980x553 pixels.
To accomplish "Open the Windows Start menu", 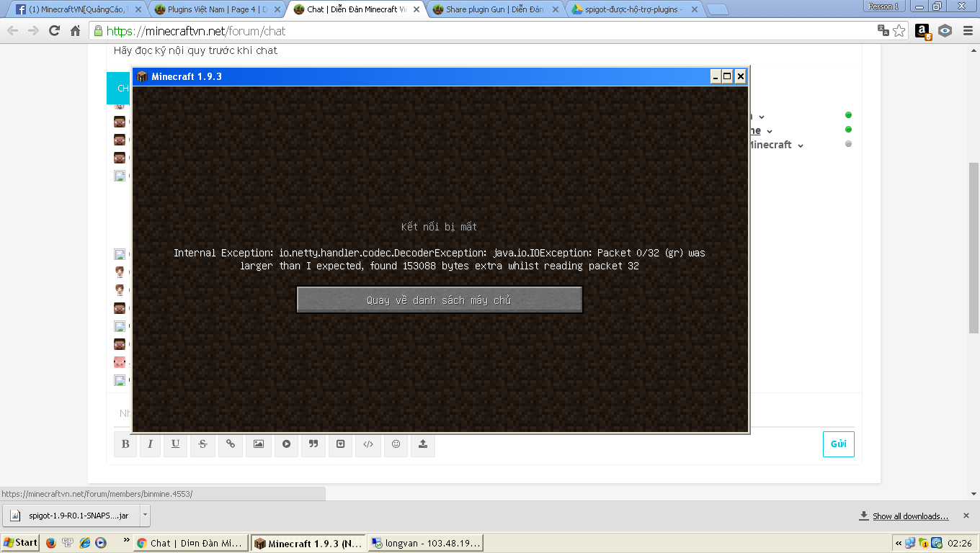I will [x=21, y=543].
